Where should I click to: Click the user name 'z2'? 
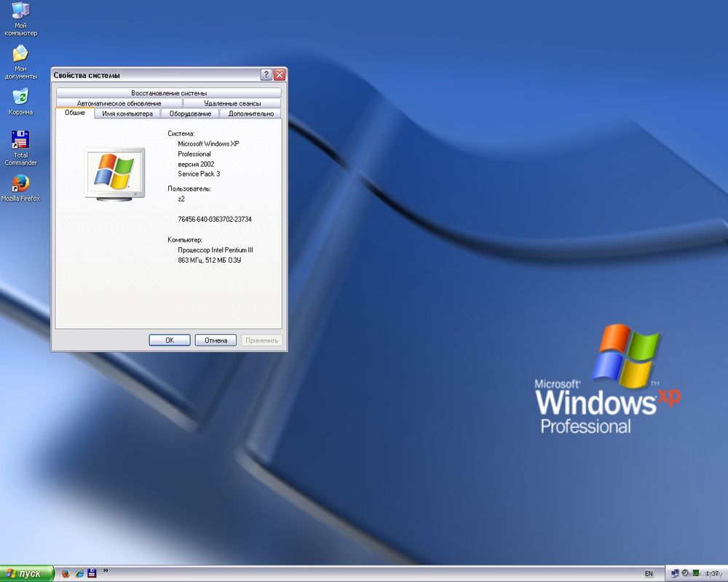coord(181,199)
